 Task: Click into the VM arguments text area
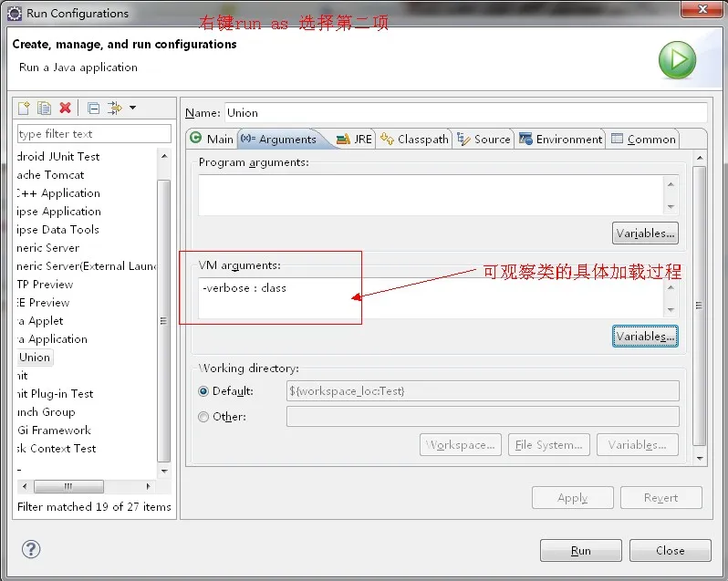pyautogui.click(x=429, y=297)
